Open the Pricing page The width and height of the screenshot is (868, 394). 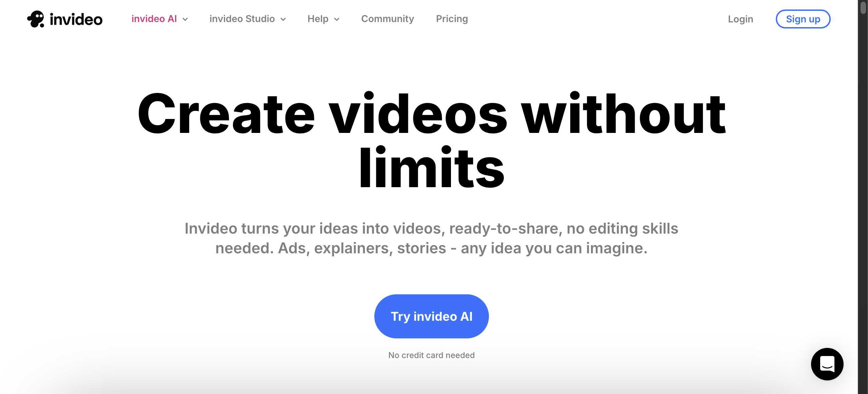pos(452,19)
